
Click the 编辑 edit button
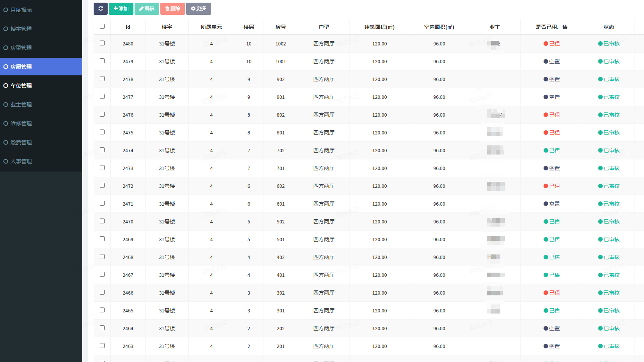pos(147,9)
